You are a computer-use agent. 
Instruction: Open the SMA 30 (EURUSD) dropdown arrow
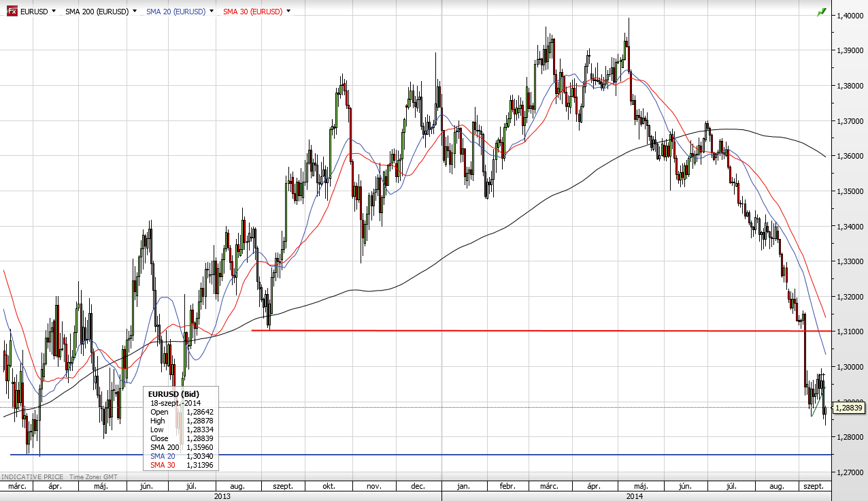(x=288, y=12)
